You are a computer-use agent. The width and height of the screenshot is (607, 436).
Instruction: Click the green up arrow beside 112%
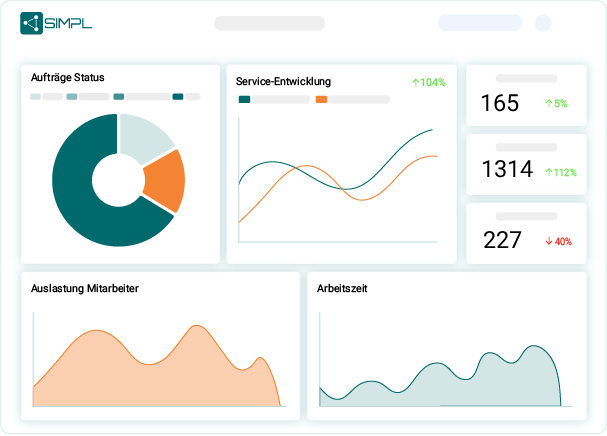[x=548, y=172]
